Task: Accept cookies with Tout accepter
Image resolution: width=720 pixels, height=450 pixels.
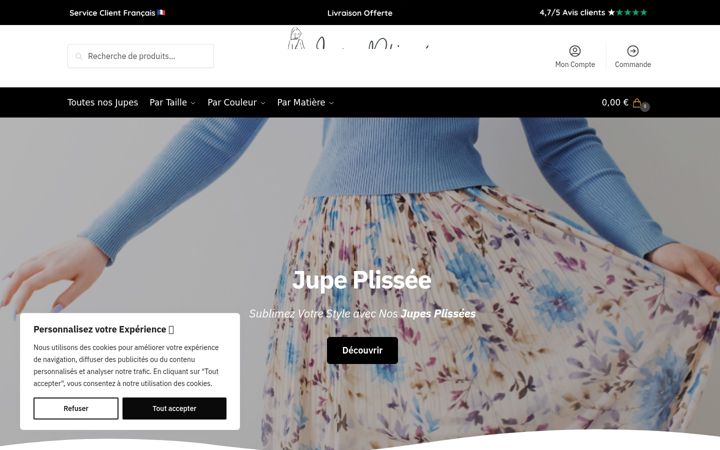Action: tap(174, 408)
